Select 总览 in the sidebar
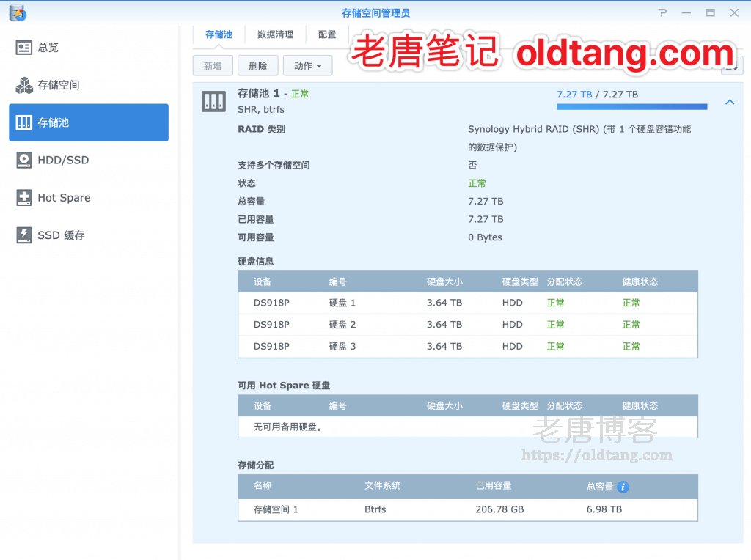Screen dimensions: 751x560 click(x=89, y=48)
